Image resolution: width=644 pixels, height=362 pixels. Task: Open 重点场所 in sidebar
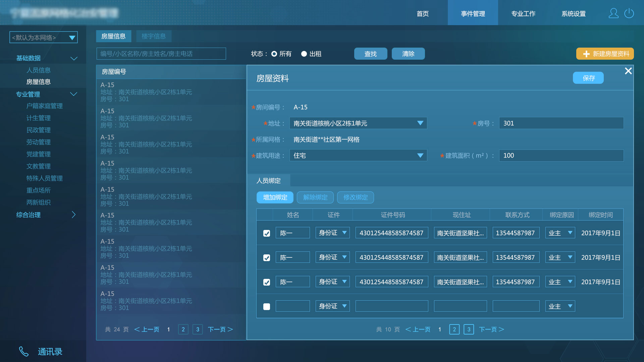coord(39,190)
